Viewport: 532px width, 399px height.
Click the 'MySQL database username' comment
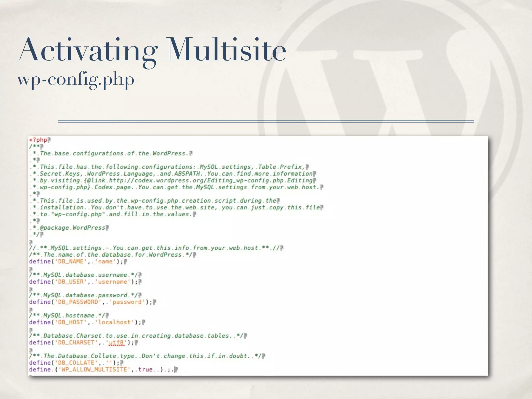(85, 275)
